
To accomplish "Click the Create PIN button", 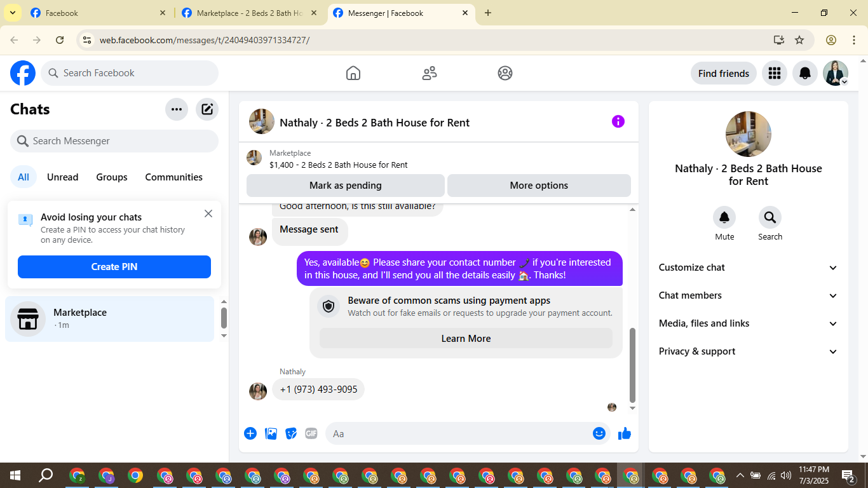I will click(114, 267).
